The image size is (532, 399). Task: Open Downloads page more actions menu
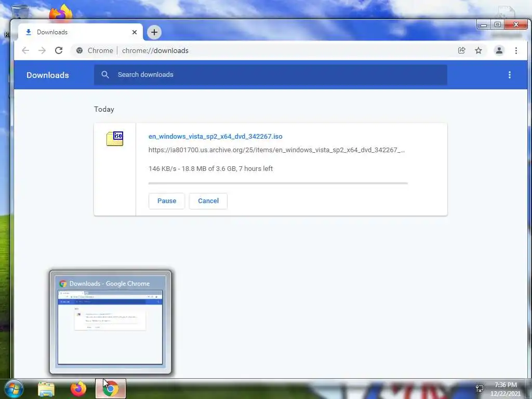click(x=509, y=75)
